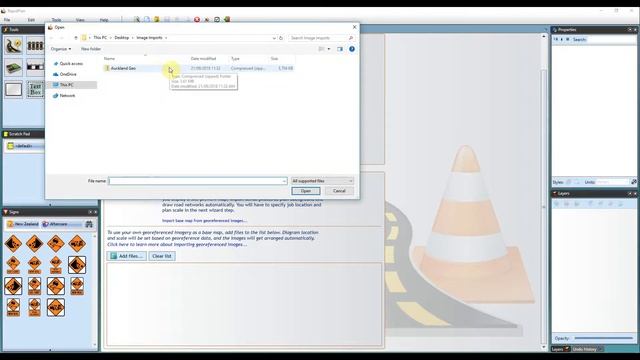640x360 pixels.
Task: Click the wrench icon in Properties panel
Action: tap(633, 182)
